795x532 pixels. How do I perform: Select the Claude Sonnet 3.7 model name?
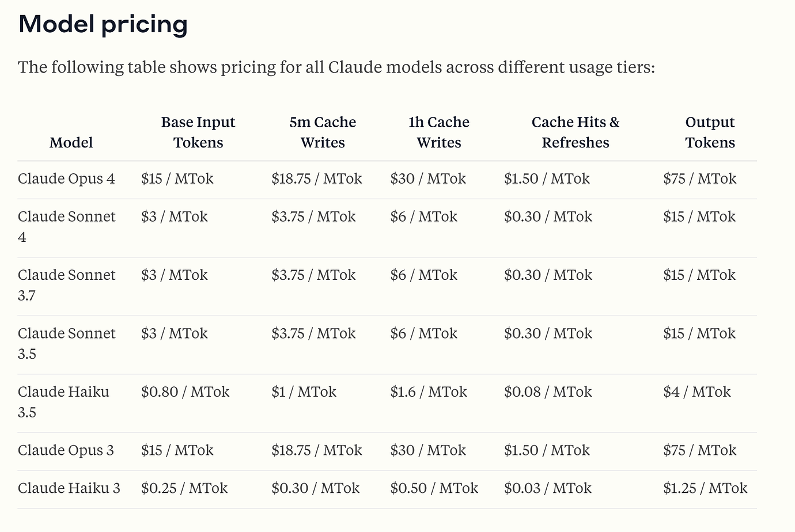[67, 285]
